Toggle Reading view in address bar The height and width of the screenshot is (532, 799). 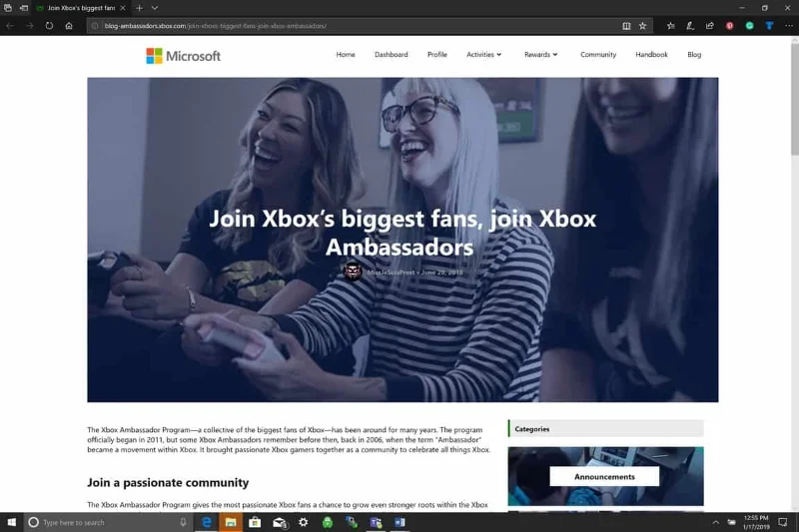coord(626,26)
